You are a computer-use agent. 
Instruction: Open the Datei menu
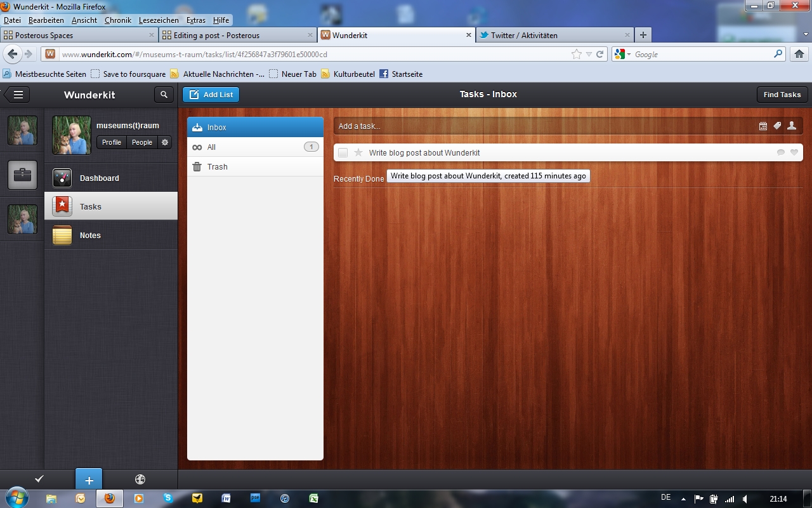(12, 20)
